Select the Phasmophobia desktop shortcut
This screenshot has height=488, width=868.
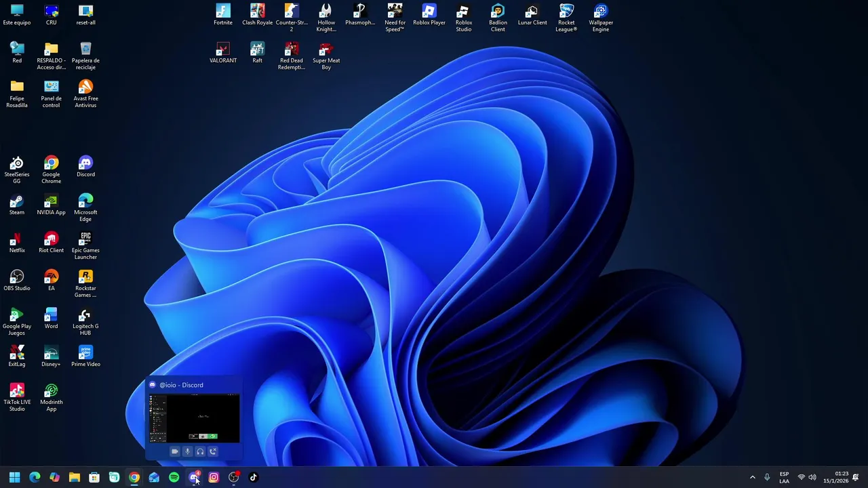pyautogui.click(x=360, y=15)
